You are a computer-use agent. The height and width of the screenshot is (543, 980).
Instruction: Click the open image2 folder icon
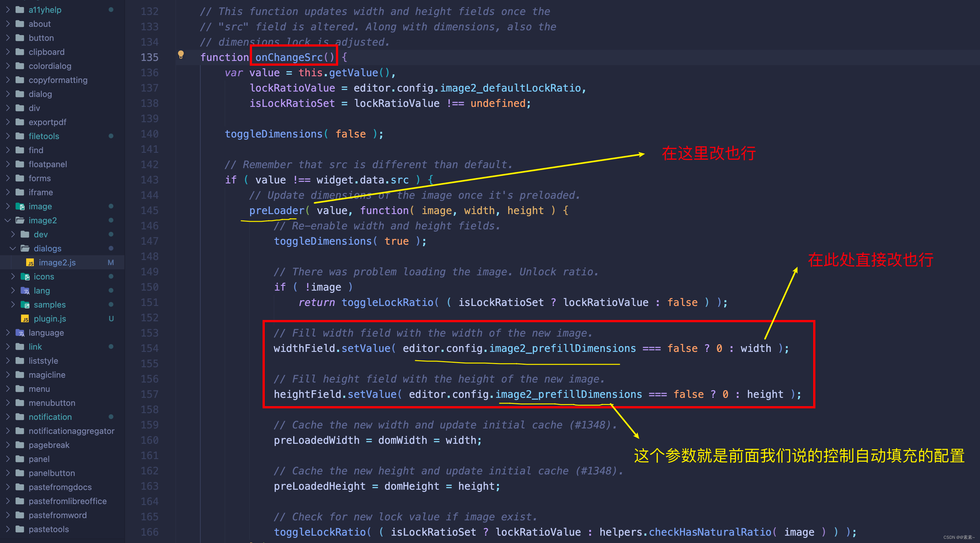point(20,220)
